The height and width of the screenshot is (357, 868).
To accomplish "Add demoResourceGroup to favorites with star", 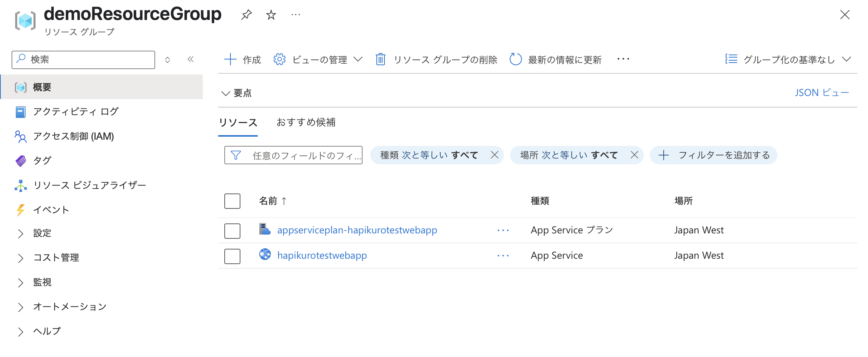I will tap(271, 15).
